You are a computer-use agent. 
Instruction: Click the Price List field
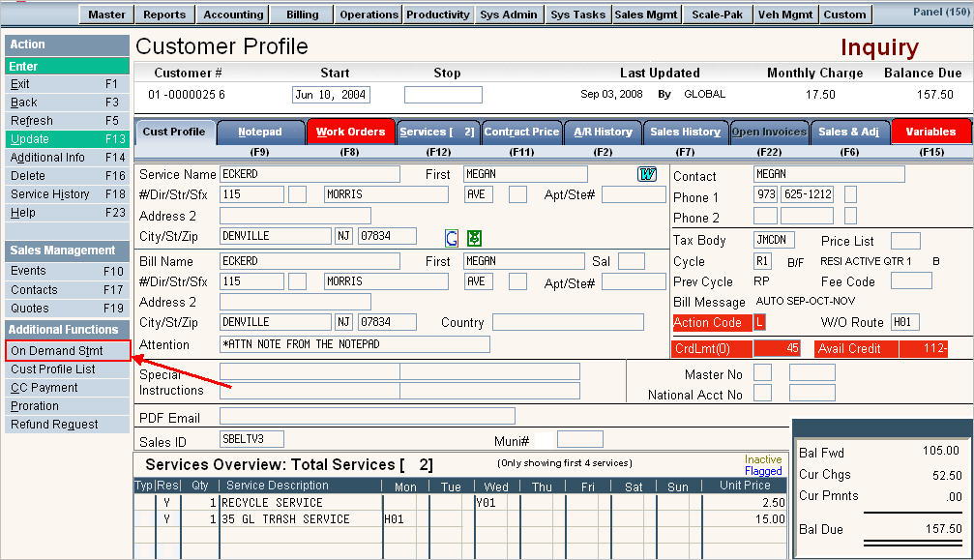pyautogui.click(x=905, y=240)
